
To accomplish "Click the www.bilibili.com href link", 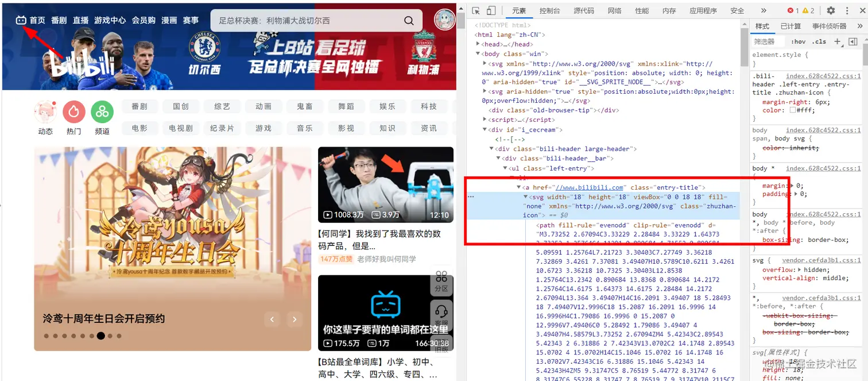I will [x=590, y=187].
